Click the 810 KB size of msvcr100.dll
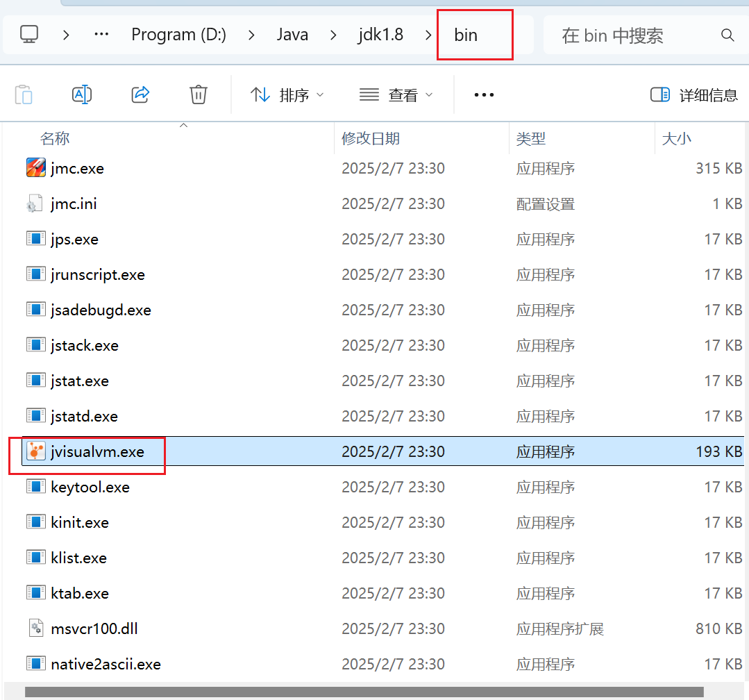This screenshot has height=700, width=749. pyautogui.click(x=719, y=628)
